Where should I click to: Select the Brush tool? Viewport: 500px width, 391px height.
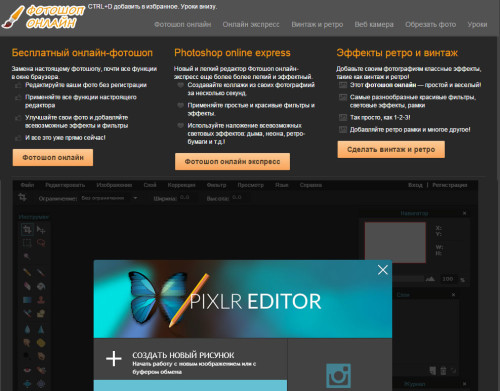(41, 272)
